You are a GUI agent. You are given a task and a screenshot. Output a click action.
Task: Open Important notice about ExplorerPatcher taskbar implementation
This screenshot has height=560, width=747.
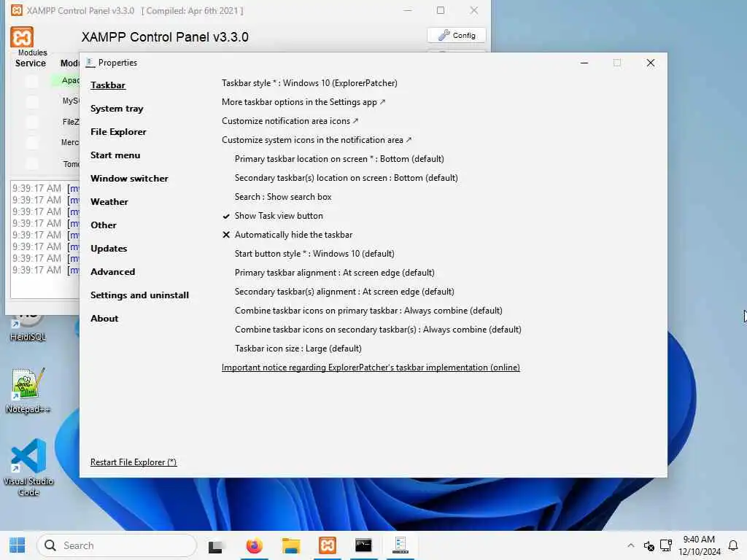coord(371,367)
